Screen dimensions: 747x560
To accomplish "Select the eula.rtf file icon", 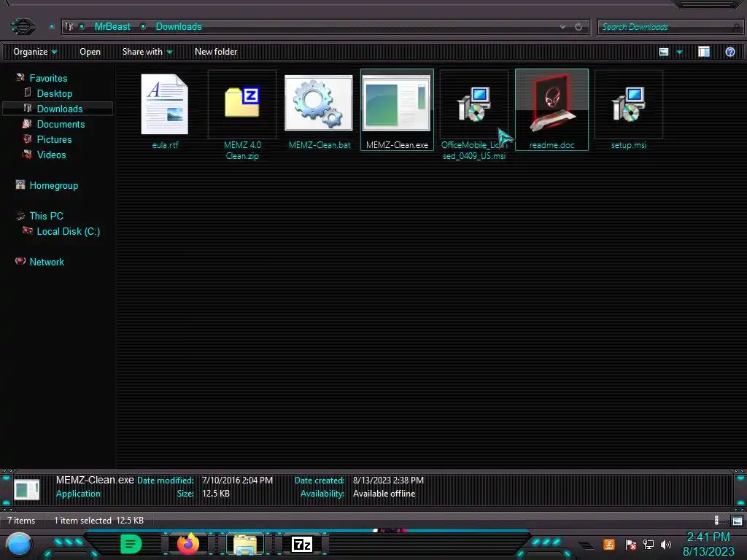I will (165, 104).
